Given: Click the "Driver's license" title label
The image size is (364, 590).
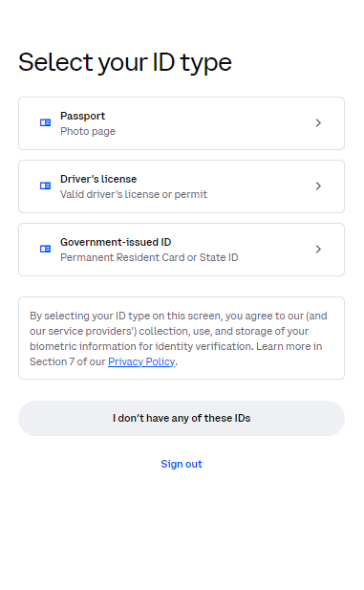Looking at the screenshot, I should [98, 179].
